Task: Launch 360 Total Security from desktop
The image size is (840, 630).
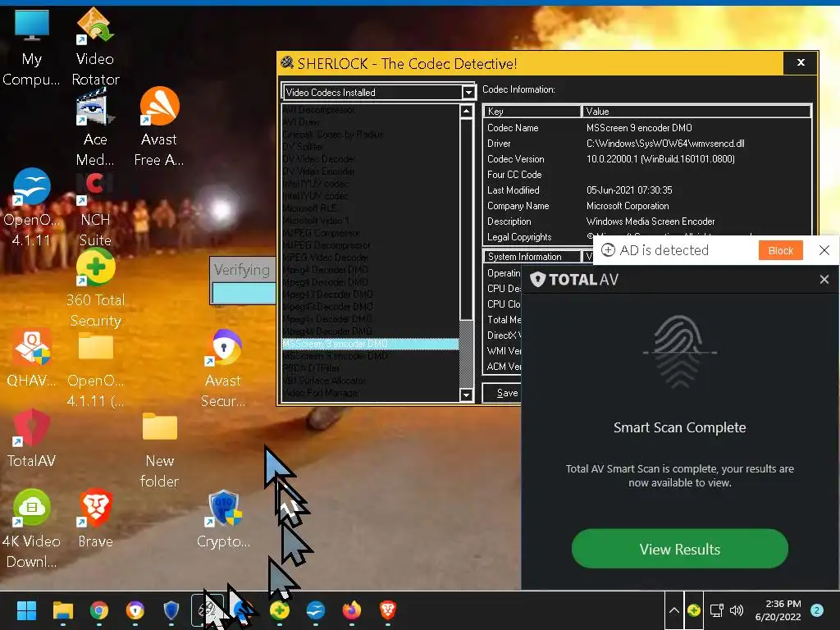Action: tap(95, 288)
